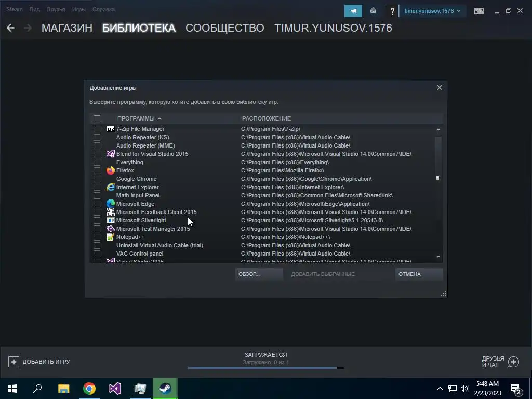Click the Steam announcements megaphone icon
The width and height of the screenshot is (532, 399).
[353, 11]
